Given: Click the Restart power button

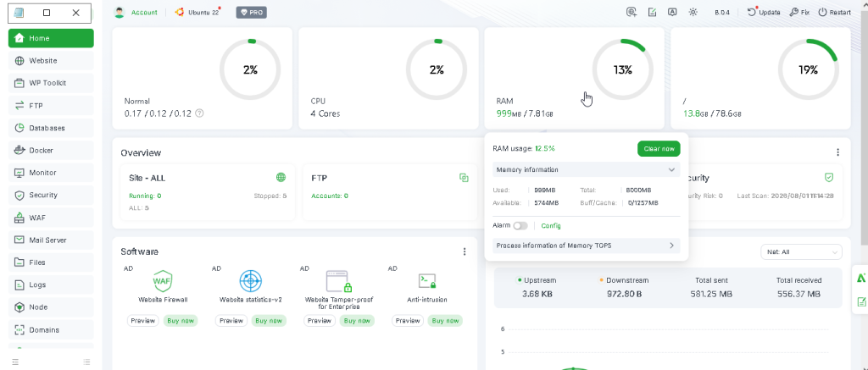Looking at the screenshot, I should point(834,12).
